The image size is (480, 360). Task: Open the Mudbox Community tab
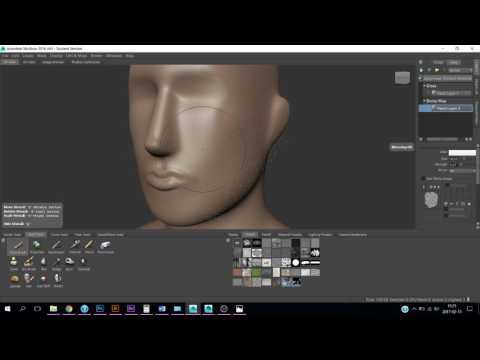click(86, 62)
